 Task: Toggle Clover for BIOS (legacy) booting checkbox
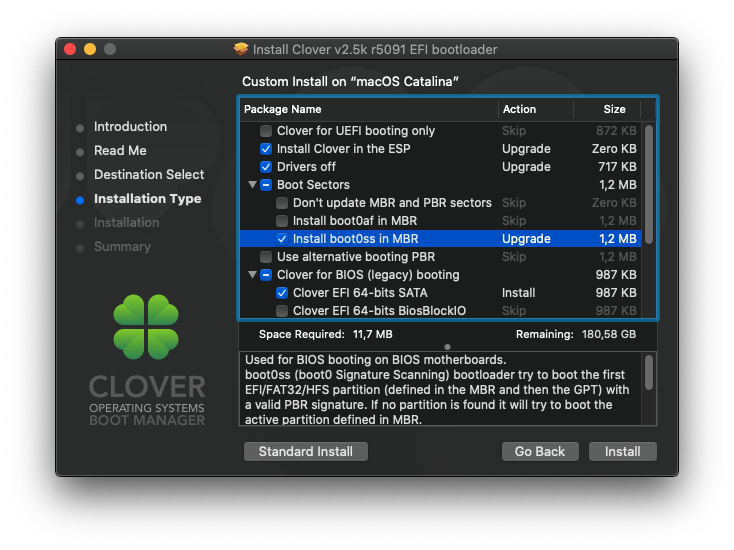point(266,275)
